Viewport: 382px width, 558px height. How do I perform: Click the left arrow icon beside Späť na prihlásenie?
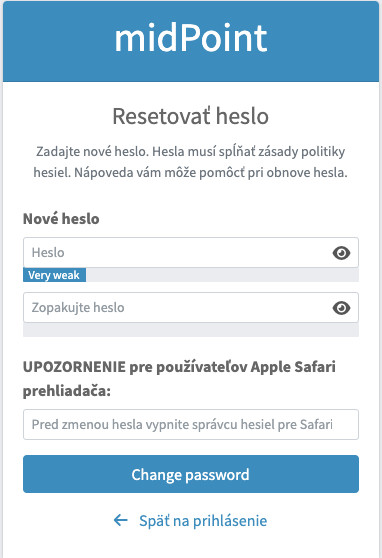[x=121, y=520]
